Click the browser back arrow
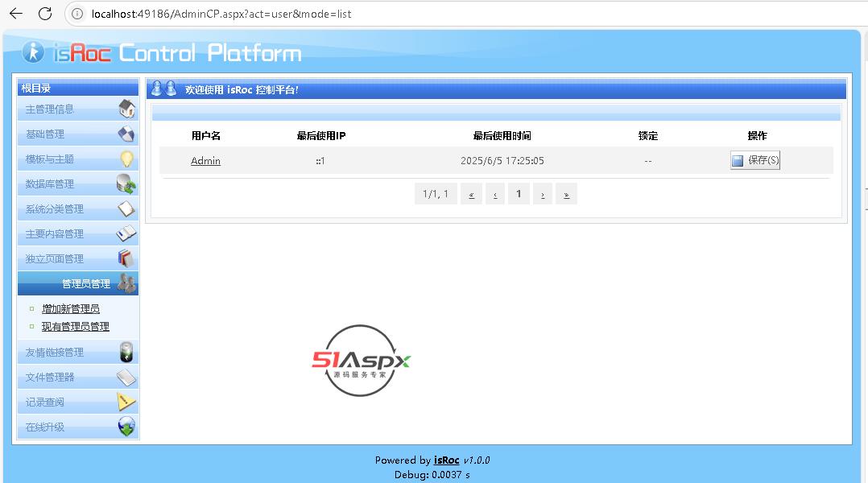Viewport: 868px width, 483px height. 16,14
